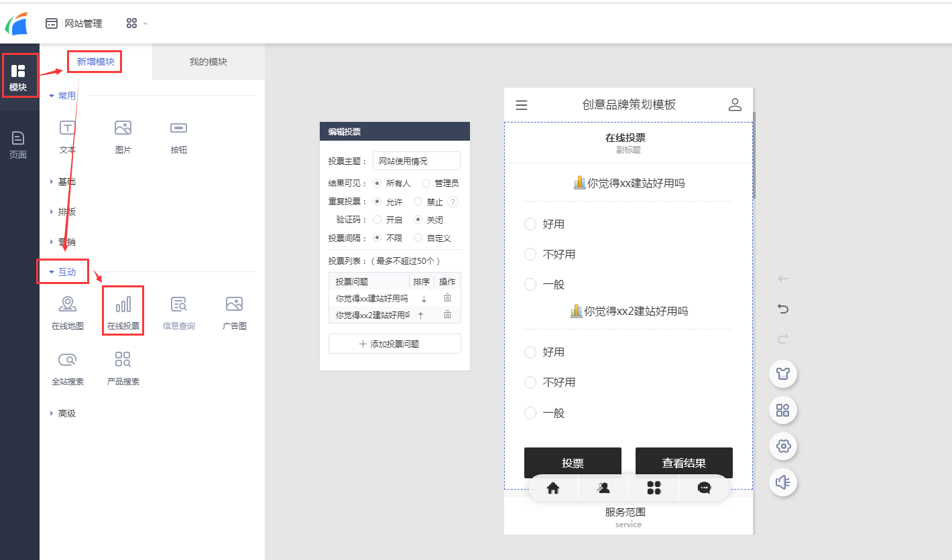
Task: Select the 图片 (Image) module icon
Action: [123, 127]
